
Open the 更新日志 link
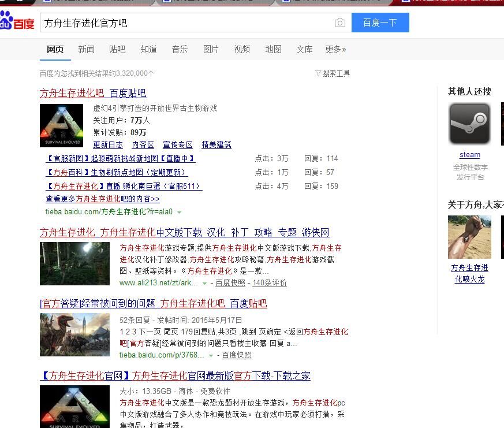(108, 144)
